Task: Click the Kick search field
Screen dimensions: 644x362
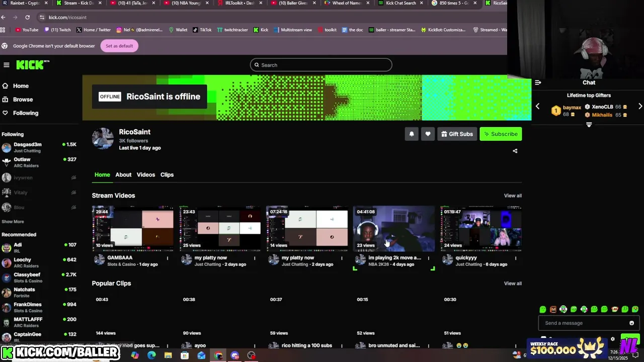Action: pos(321,65)
